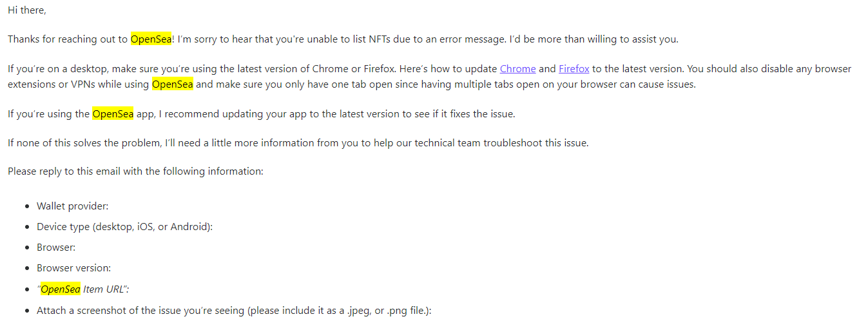The width and height of the screenshot is (868, 330).
Task: Select the "Browser:" bullet item
Action: pyautogui.click(x=56, y=247)
